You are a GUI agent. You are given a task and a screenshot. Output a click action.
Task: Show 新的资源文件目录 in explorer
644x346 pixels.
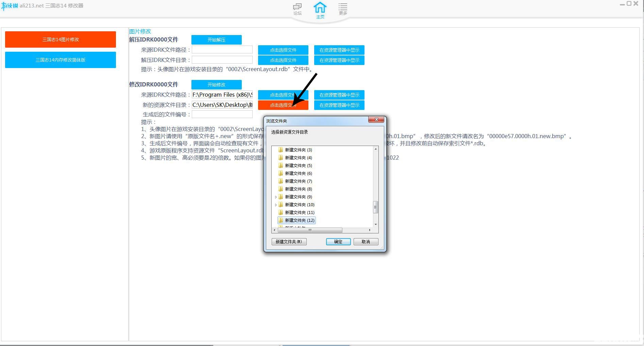click(339, 105)
